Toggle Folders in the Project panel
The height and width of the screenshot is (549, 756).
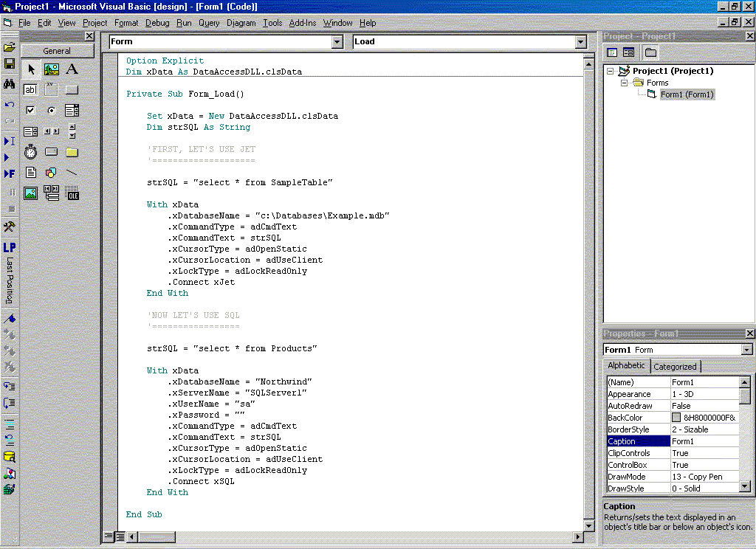click(x=651, y=52)
